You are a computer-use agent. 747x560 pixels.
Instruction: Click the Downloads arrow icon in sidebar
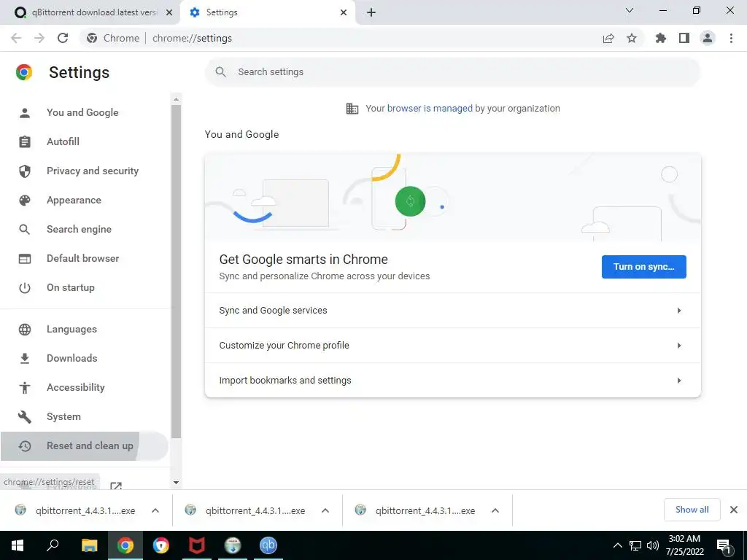(25, 359)
